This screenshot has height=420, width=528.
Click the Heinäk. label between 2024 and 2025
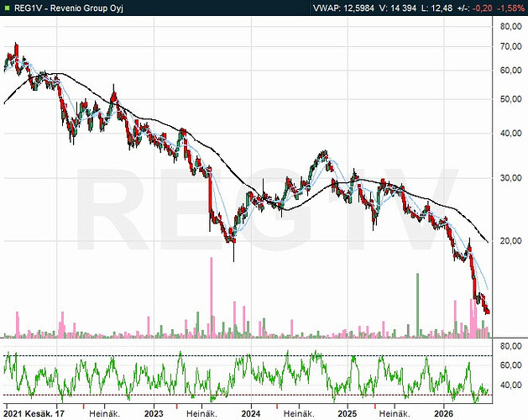click(299, 413)
